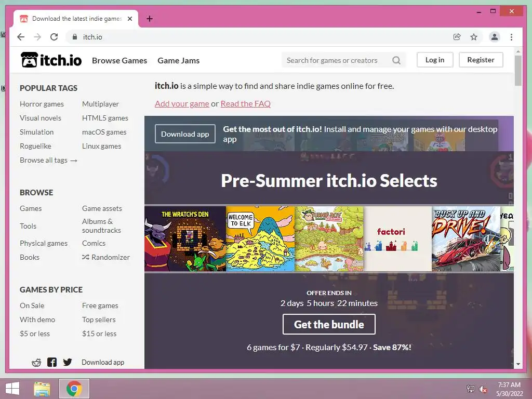Open File Explorer from the taskbar
The image size is (532, 399).
pos(42,389)
